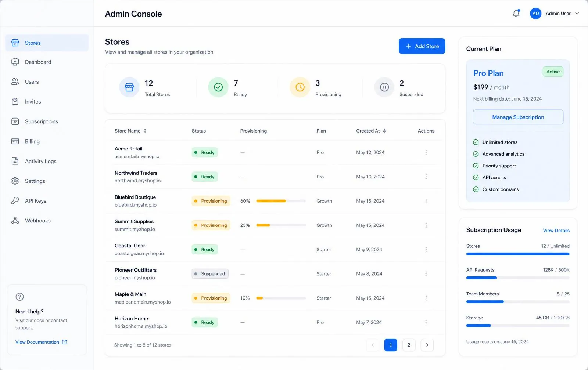Click the Total Stores storefront icon
The height and width of the screenshot is (370, 588).
(x=129, y=87)
